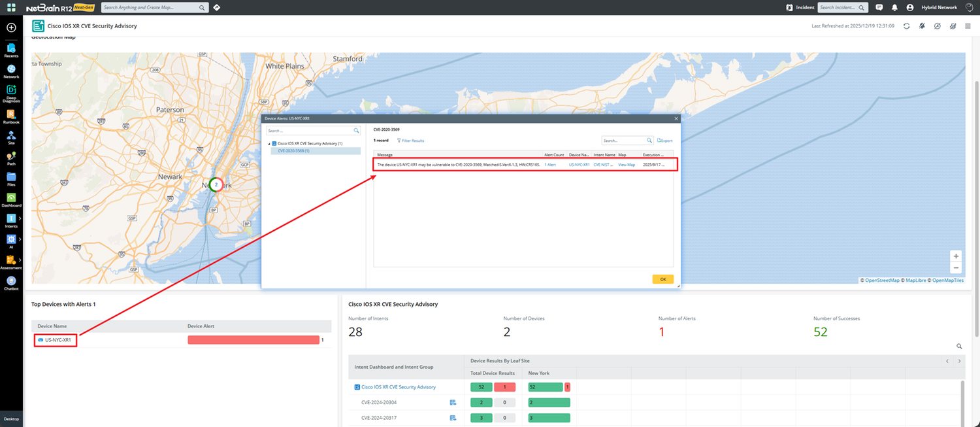
Task: Click the New York map cluster marker
Action: (216, 185)
